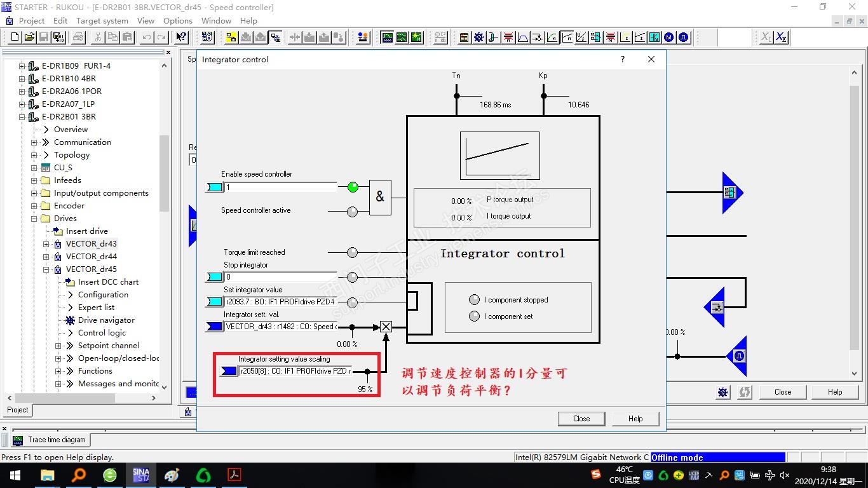Expand the VECTOR_dr43 drive node
868x488 pixels.
tap(46, 244)
